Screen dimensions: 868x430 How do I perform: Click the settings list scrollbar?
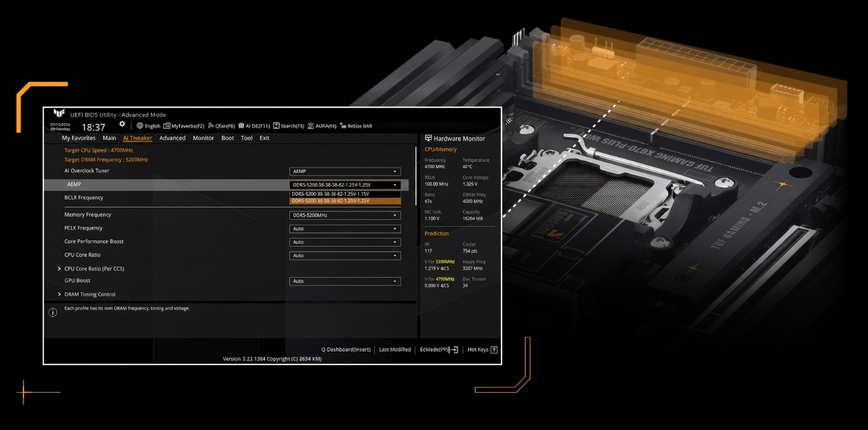pyautogui.click(x=416, y=176)
